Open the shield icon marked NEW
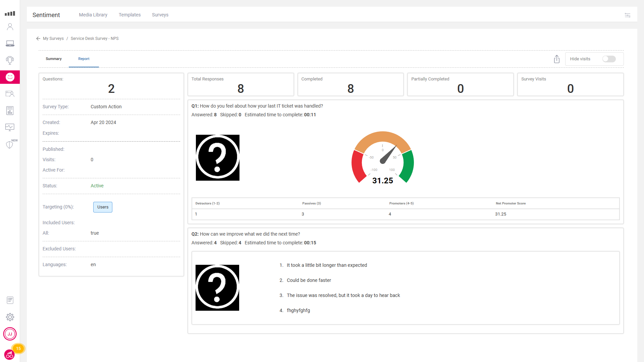 pos(10,145)
